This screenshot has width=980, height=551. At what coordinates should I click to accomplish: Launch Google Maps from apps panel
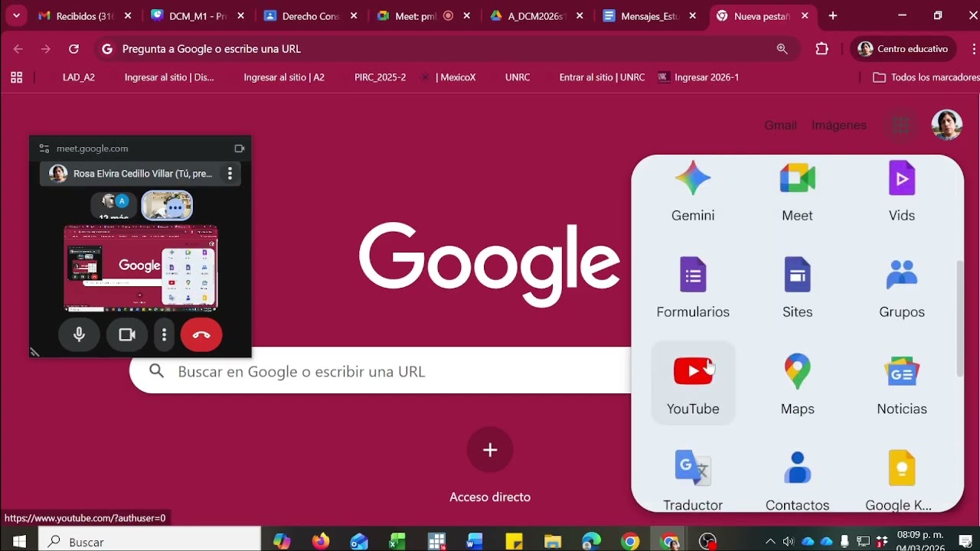797,383
